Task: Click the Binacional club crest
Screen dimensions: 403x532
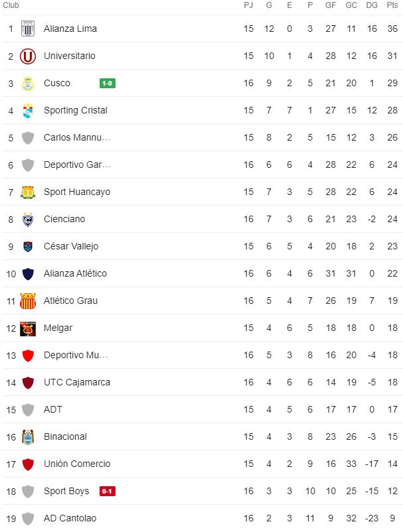Action: [28, 437]
